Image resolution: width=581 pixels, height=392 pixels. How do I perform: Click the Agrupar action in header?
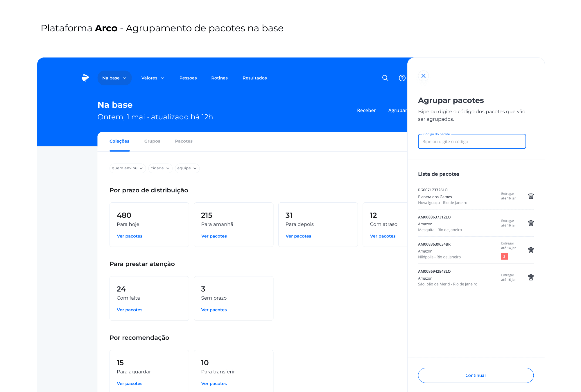click(397, 110)
